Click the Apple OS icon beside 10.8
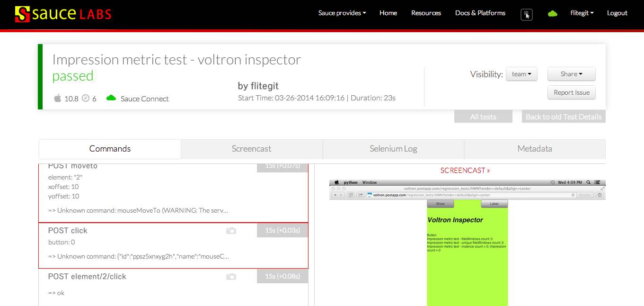This screenshot has height=306, width=644. pos(58,98)
